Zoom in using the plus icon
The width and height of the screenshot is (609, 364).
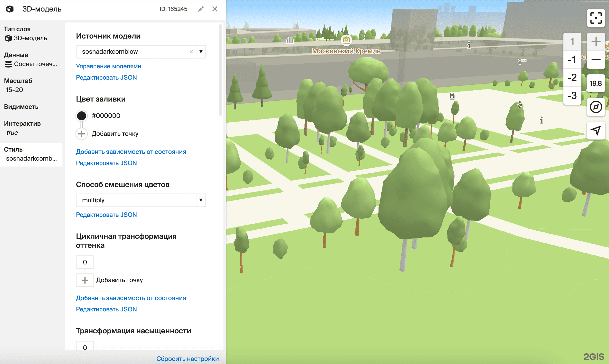(x=596, y=41)
